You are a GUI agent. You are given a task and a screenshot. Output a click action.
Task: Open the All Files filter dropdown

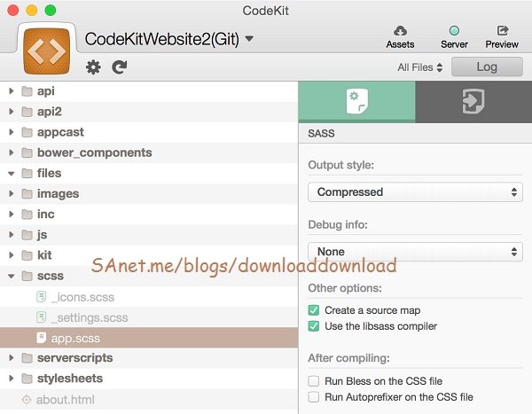point(420,67)
